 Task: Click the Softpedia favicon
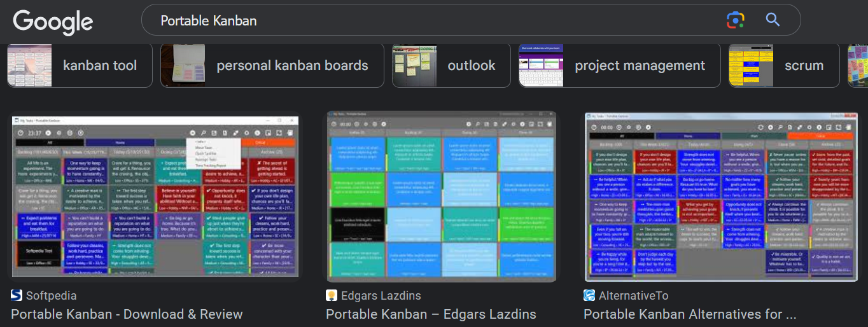[x=17, y=295]
